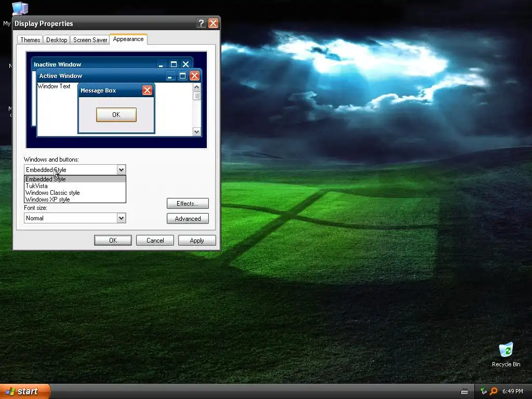Switch to the Desktop tab
This screenshot has height=399, width=532.
[x=57, y=39]
